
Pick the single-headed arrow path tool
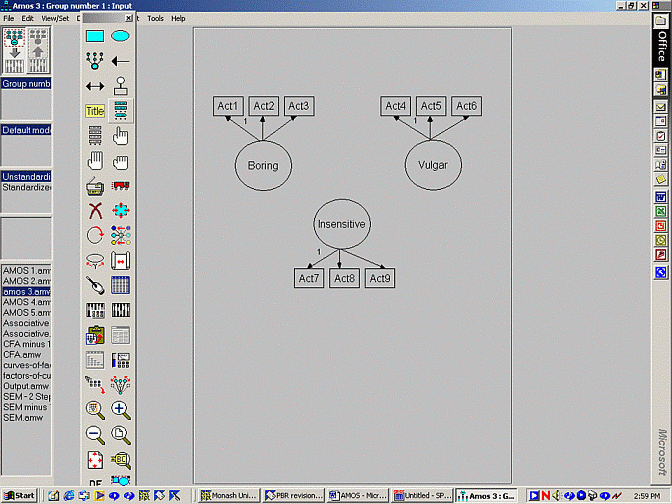pos(120,61)
